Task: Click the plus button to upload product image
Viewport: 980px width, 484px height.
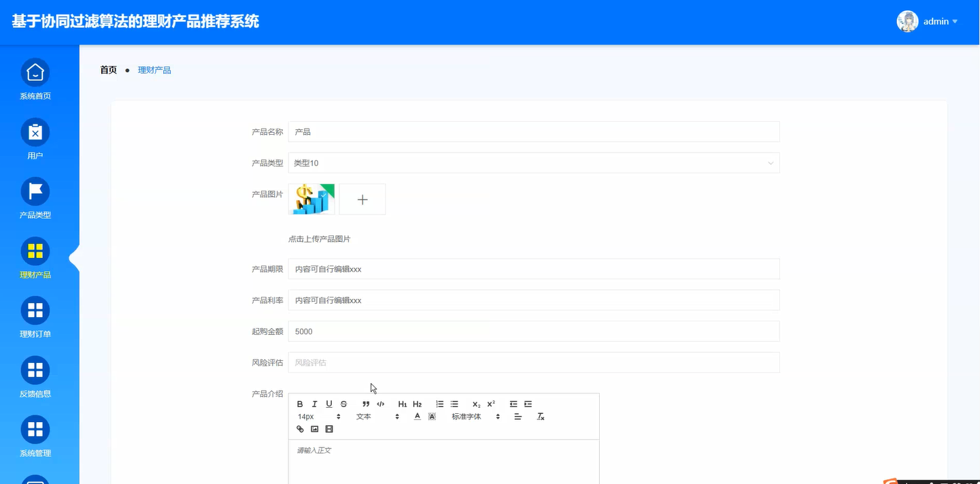Action: click(x=362, y=199)
